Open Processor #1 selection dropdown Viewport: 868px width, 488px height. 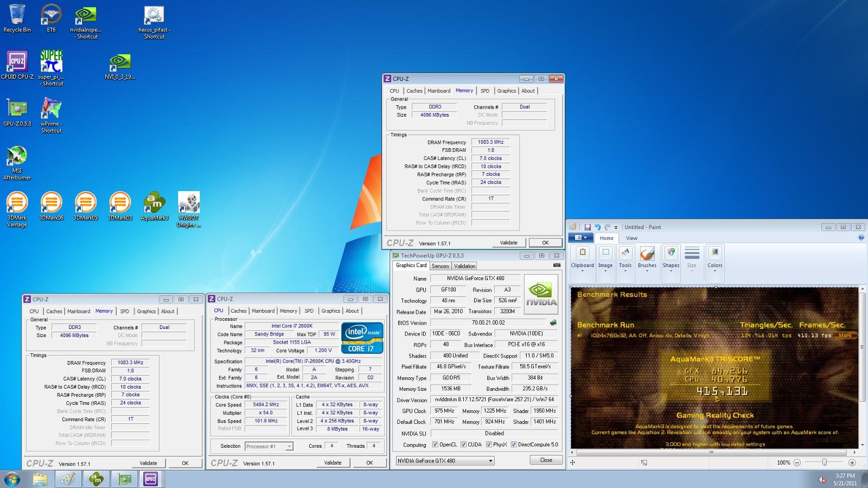(269, 446)
